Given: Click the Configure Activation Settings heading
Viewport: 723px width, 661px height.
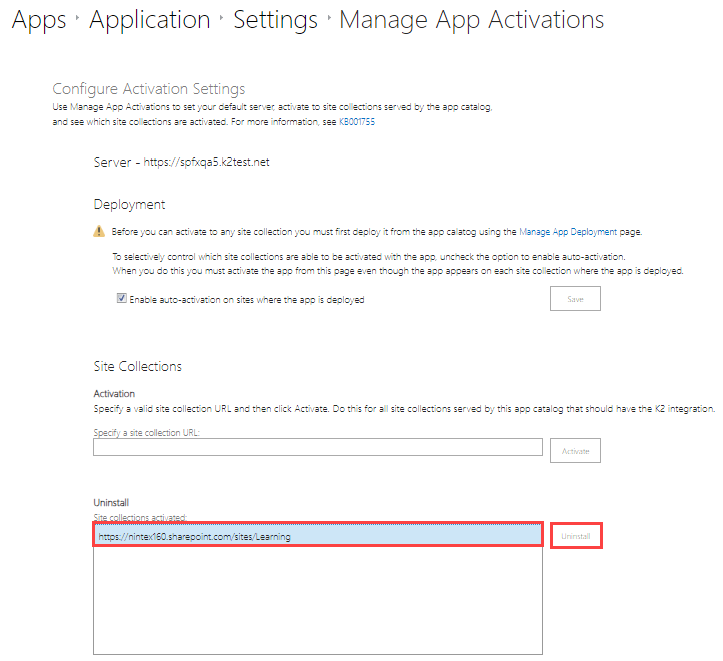Looking at the screenshot, I should (x=149, y=89).
